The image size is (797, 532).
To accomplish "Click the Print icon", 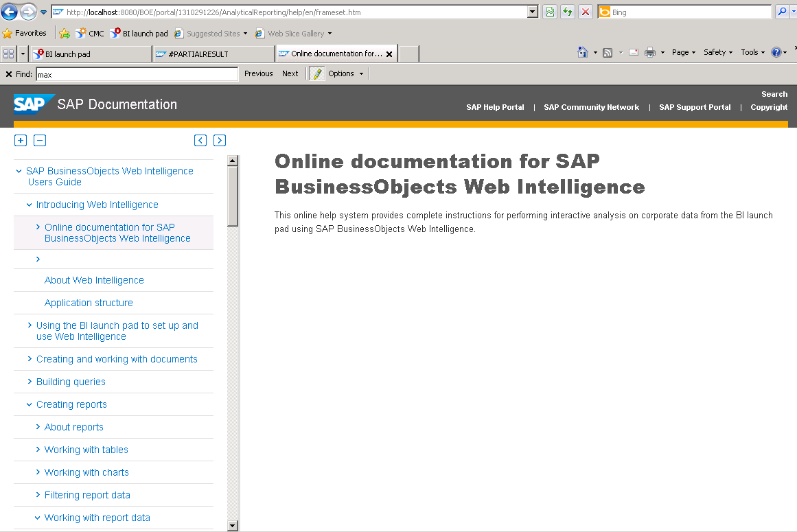I will click(650, 52).
